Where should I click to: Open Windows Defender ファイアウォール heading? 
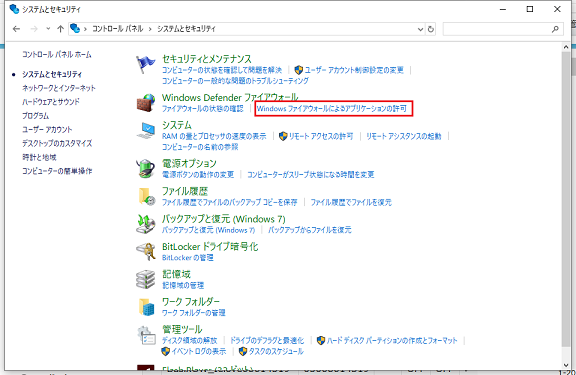coord(230,97)
